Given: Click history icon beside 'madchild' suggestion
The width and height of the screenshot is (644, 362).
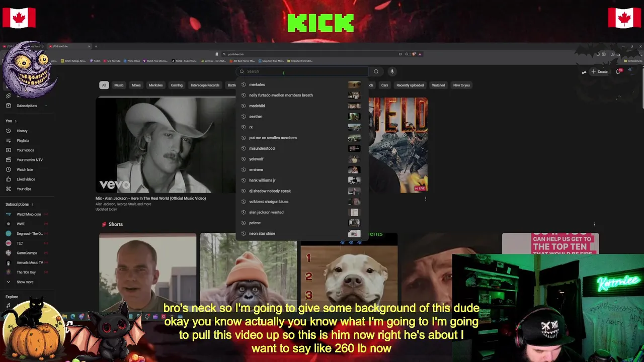Looking at the screenshot, I should 244,106.
